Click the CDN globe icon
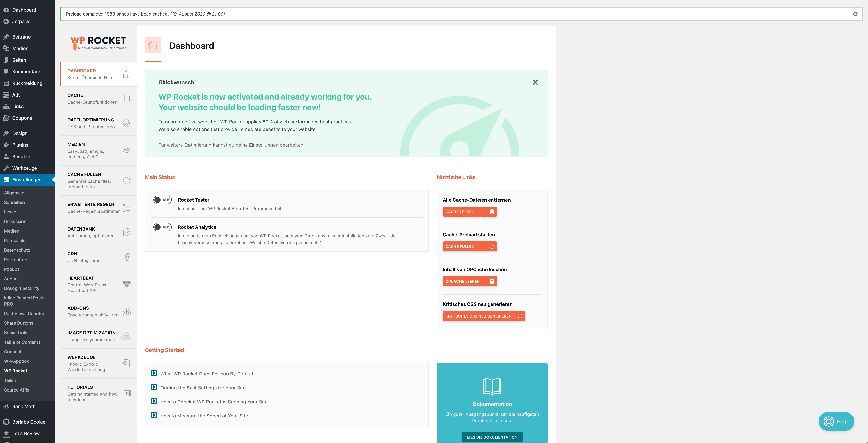 [x=126, y=257]
